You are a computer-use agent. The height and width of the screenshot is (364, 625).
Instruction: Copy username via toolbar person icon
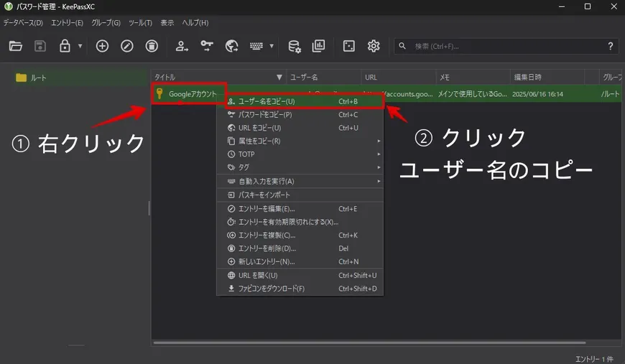(x=182, y=46)
